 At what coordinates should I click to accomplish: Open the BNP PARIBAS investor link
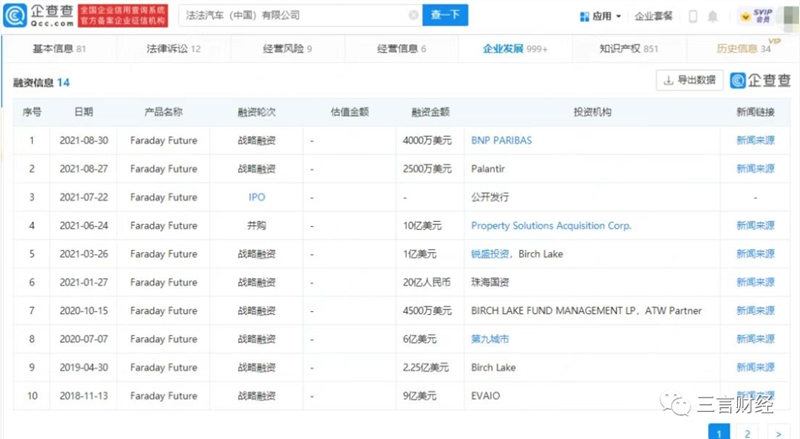pyautogui.click(x=501, y=140)
